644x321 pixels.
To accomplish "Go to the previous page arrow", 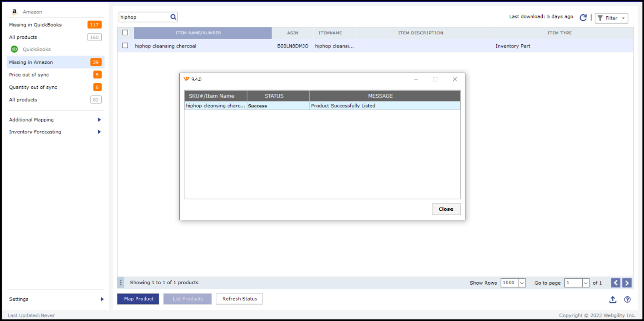I will tap(616, 283).
